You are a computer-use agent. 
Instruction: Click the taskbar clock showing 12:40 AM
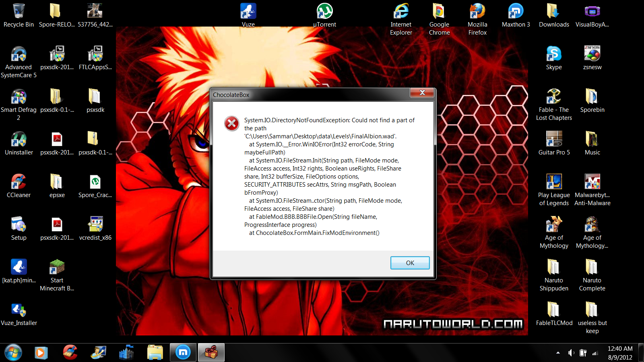pos(620,353)
